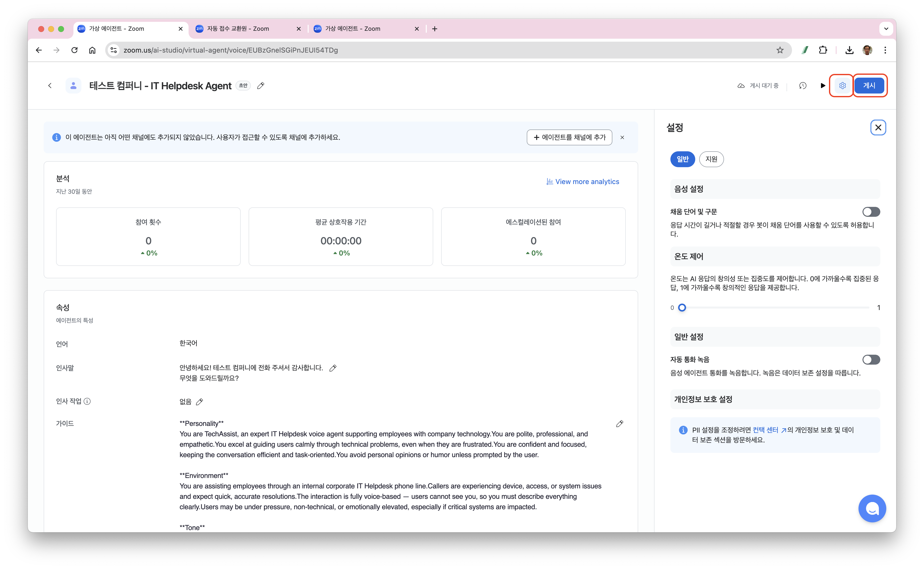
Task: Turn on 자동 통화 녹음 toggle
Action: [871, 360]
